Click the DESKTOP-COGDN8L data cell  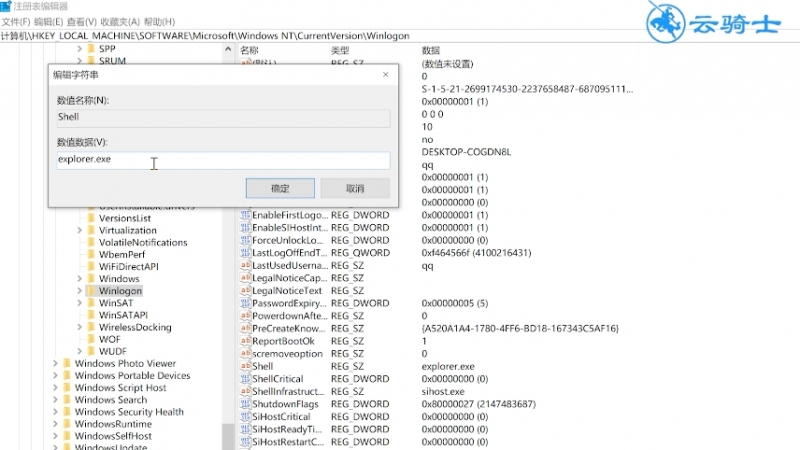(x=466, y=152)
